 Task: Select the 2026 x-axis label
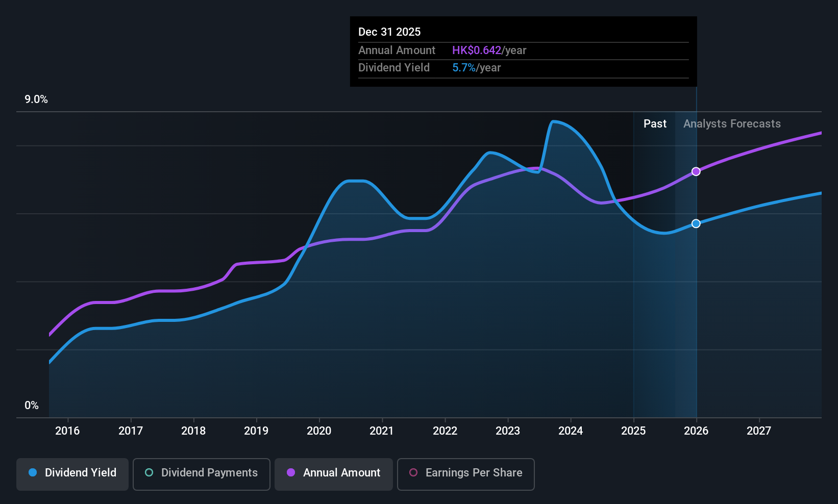tap(696, 431)
